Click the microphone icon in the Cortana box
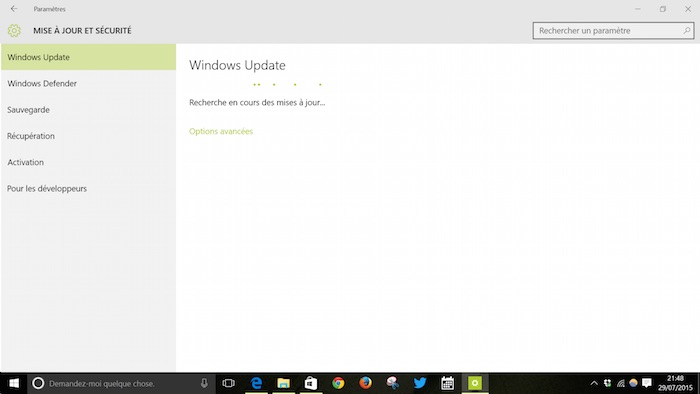This screenshot has height=394, width=700. [x=204, y=383]
